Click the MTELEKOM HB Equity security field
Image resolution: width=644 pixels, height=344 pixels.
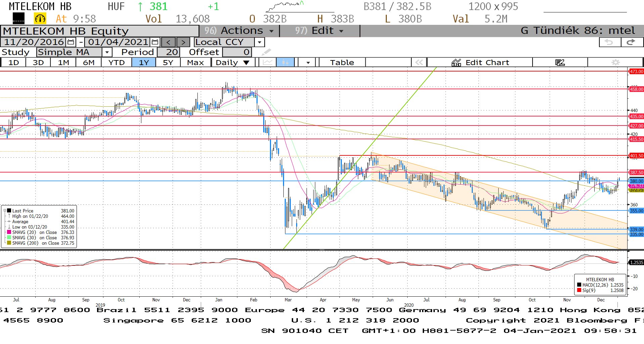pyautogui.click(x=100, y=31)
